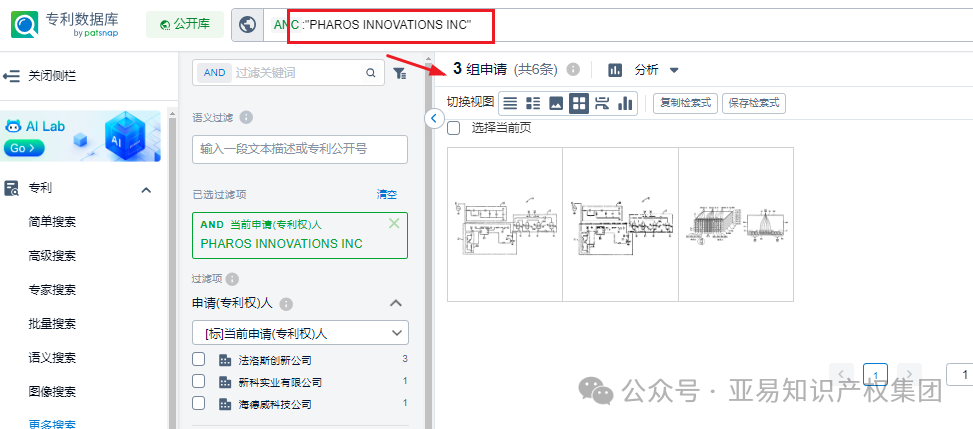Screen dimensions: 973x429
Task: Click the 保存检索式 button
Action: (754, 103)
